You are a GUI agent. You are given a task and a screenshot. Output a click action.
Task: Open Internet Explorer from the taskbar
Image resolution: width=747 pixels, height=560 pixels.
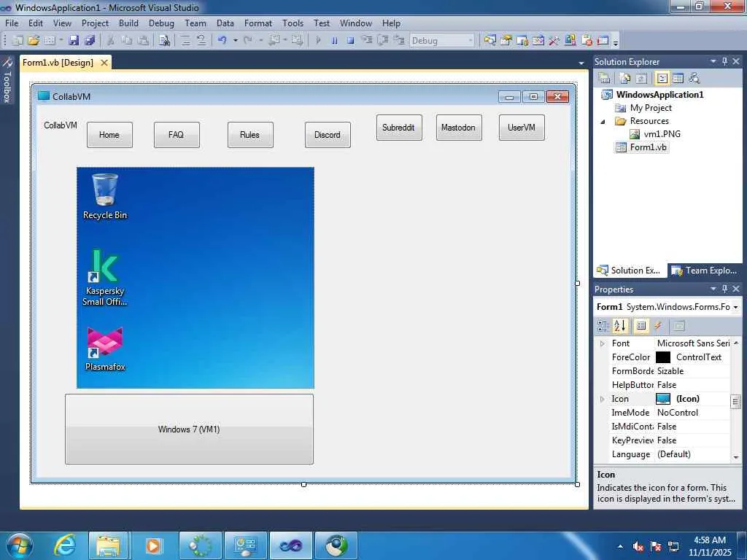64,545
